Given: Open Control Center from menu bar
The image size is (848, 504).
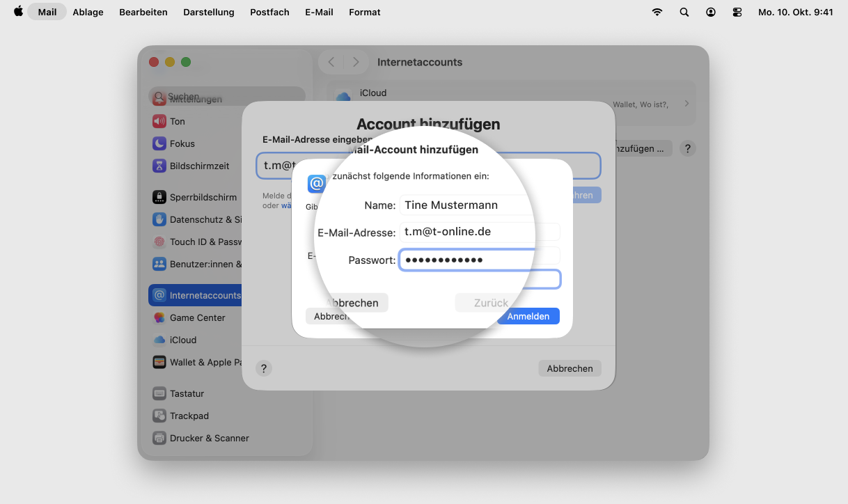Looking at the screenshot, I should pos(737,13).
